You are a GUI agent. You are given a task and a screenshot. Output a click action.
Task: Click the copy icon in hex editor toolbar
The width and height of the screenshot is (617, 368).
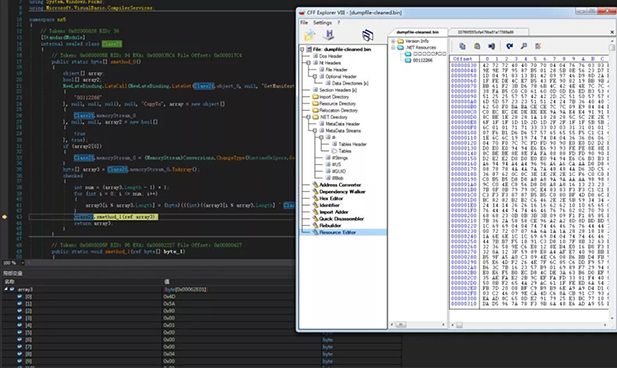pos(462,46)
